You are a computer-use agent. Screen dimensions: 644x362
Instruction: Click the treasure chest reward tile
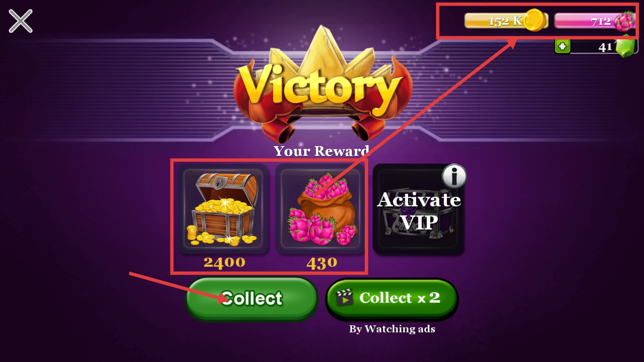pos(223,208)
